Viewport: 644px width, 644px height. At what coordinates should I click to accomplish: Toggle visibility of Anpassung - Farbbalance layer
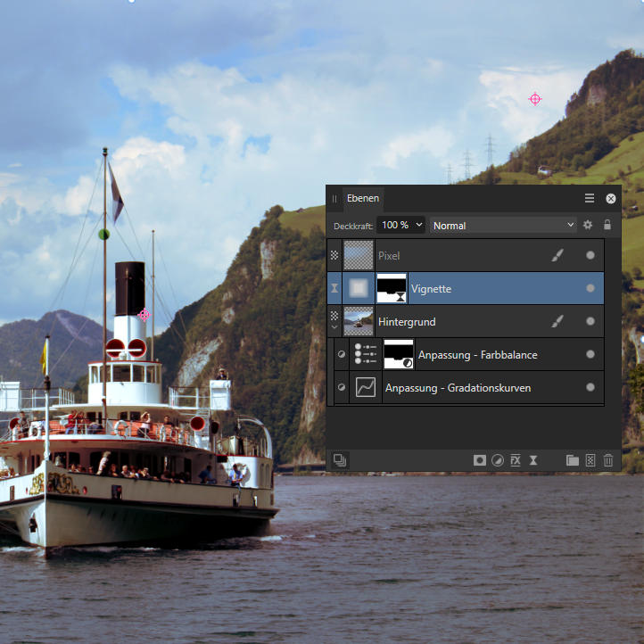point(590,354)
